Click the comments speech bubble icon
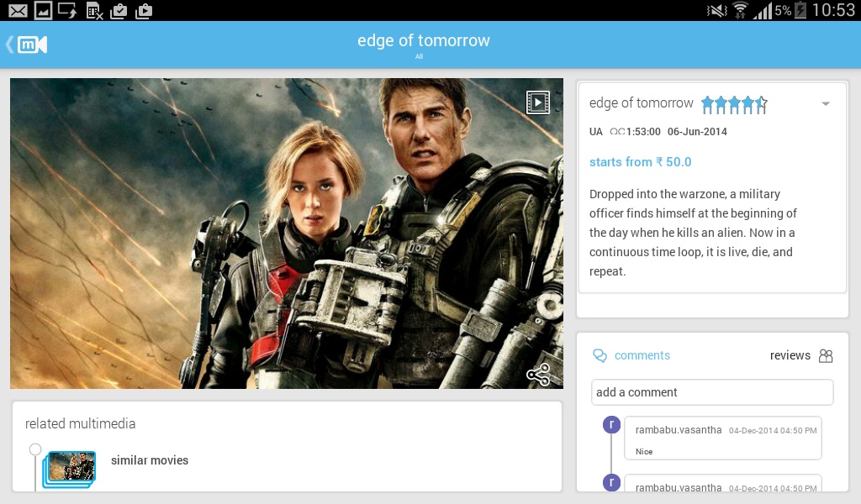 coord(600,356)
